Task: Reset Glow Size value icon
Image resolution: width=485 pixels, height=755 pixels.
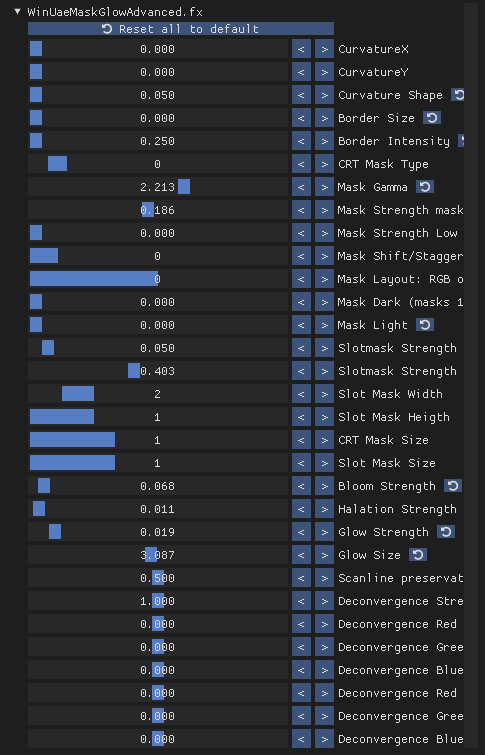Action: [x=418, y=555]
